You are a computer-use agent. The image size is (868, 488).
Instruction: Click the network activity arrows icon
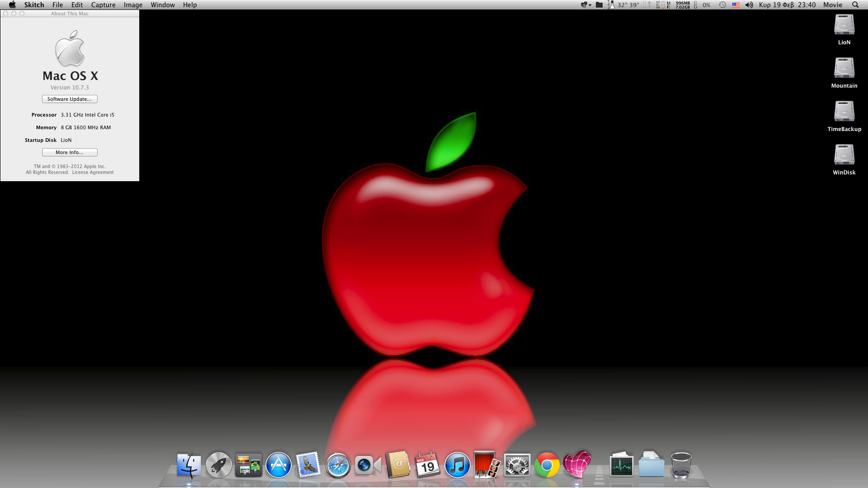647,5
